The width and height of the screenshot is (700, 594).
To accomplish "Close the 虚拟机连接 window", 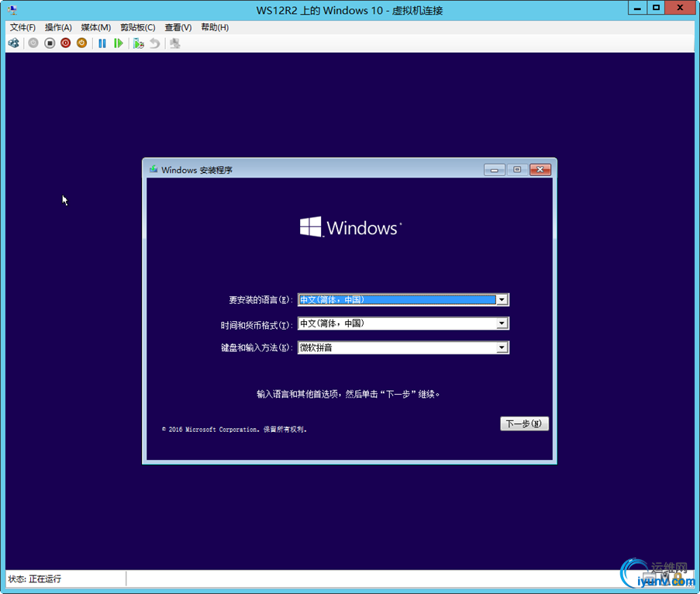I will (681, 8).
